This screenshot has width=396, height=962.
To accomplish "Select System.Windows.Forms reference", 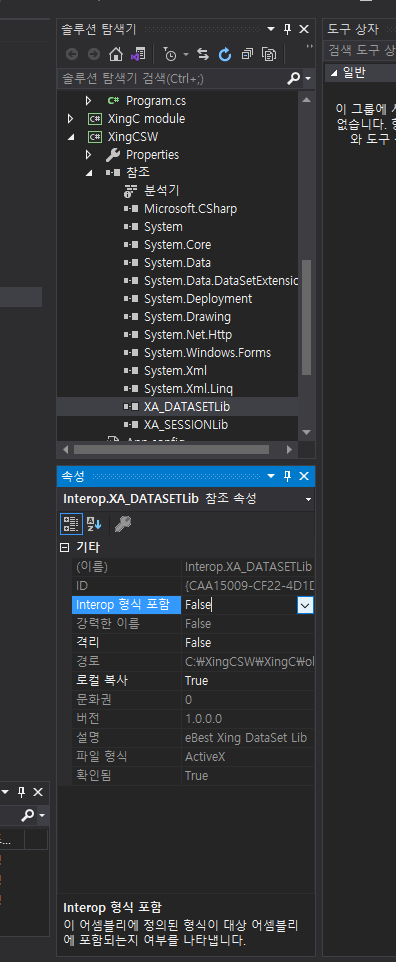I will 208,352.
